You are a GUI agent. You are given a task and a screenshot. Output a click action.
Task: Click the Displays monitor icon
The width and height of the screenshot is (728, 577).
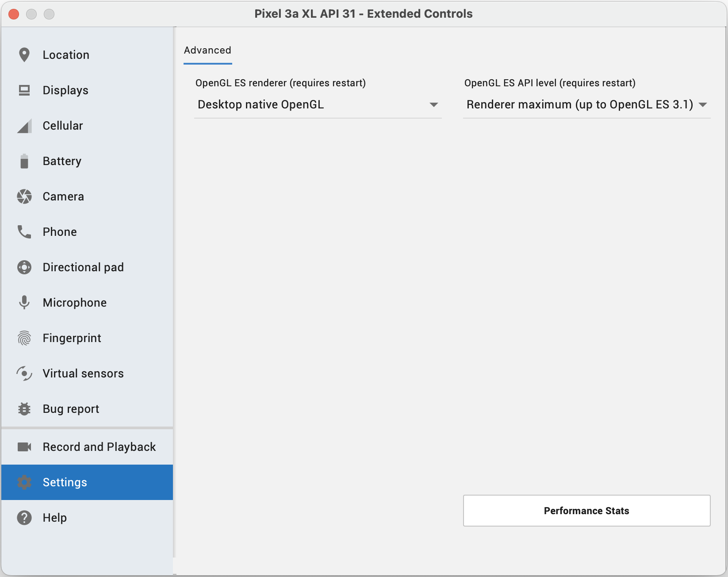pyautogui.click(x=24, y=90)
